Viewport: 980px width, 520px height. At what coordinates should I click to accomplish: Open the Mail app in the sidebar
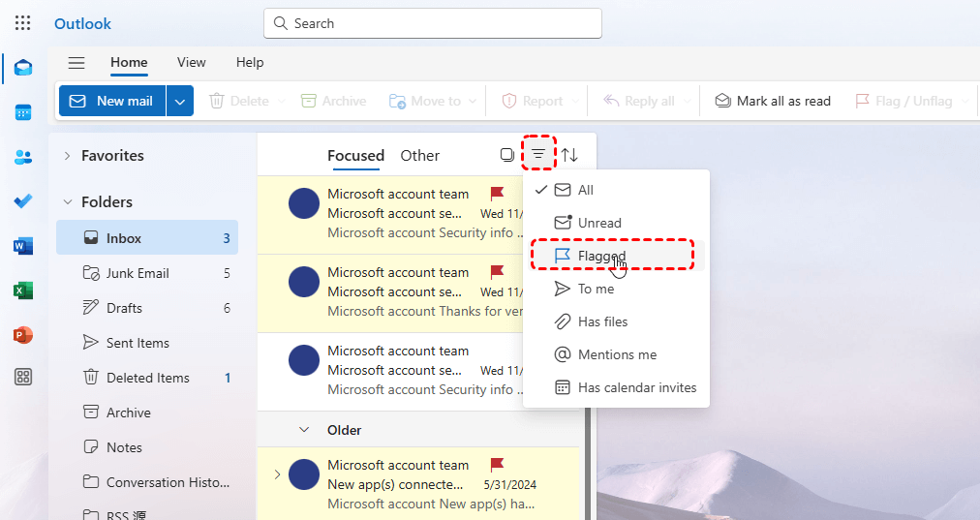coord(23,68)
